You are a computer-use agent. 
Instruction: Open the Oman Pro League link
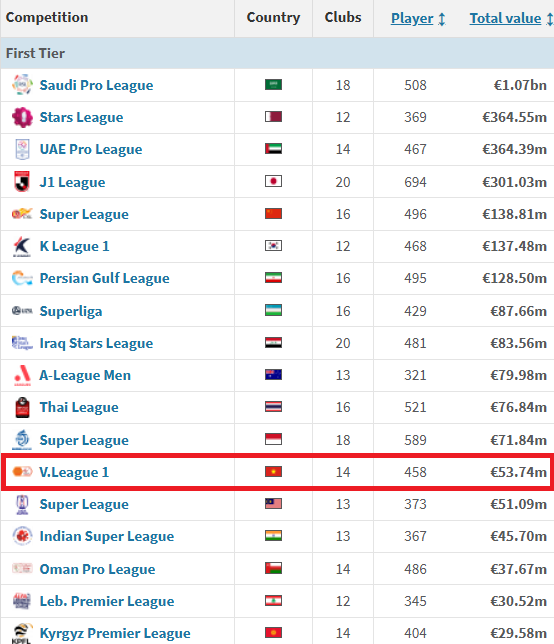pos(97,569)
